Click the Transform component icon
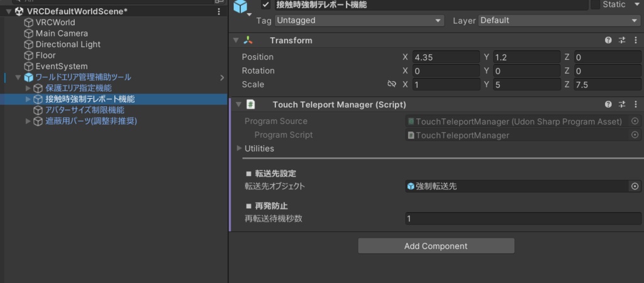The height and width of the screenshot is (283, 644). tap(248, 40)
